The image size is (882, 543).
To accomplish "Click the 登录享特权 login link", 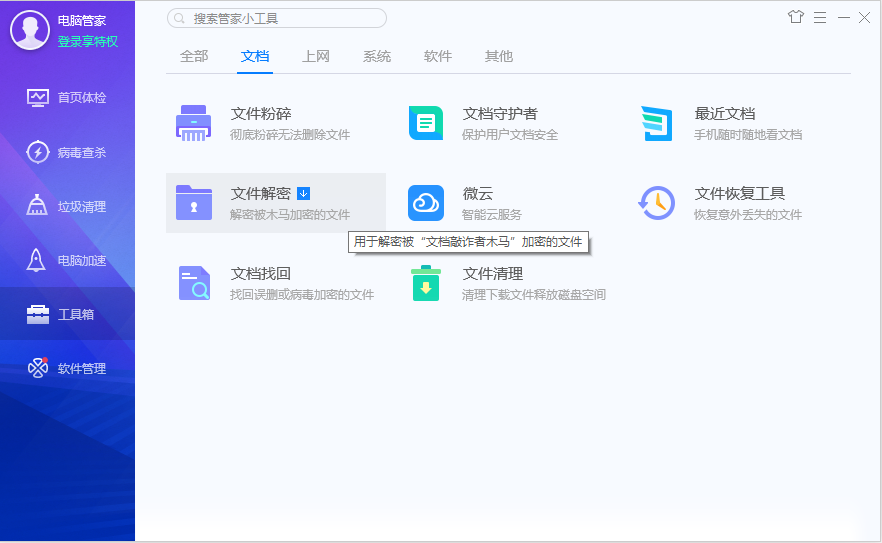I will (88, 42).
